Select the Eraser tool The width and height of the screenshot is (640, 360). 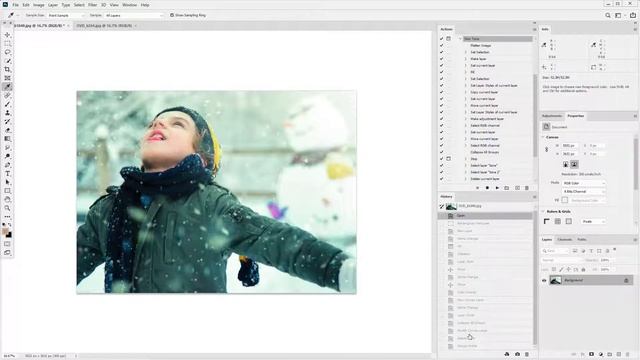coord(7,130)
